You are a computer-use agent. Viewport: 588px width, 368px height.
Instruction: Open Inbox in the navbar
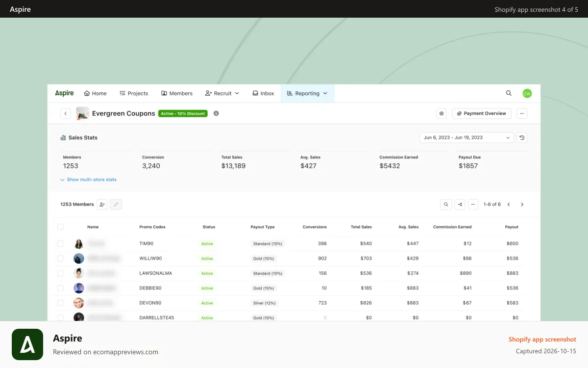[263, 93]
